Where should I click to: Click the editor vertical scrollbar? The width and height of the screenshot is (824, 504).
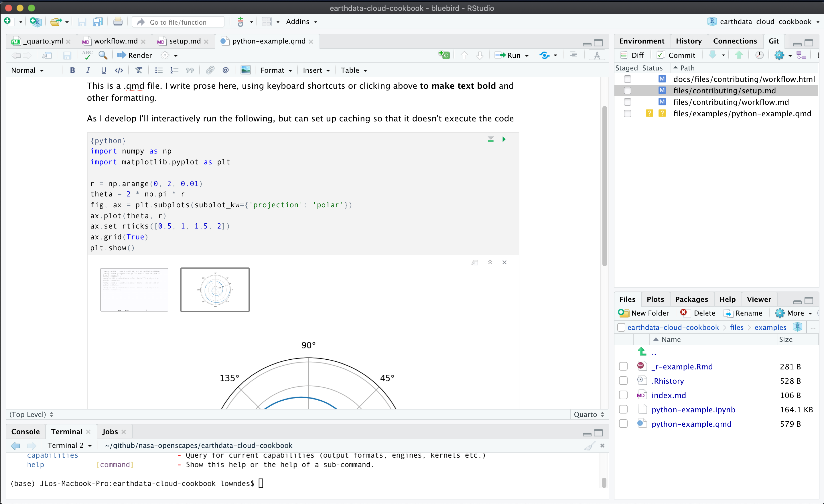pyautogui.click(x=604, y=186)
